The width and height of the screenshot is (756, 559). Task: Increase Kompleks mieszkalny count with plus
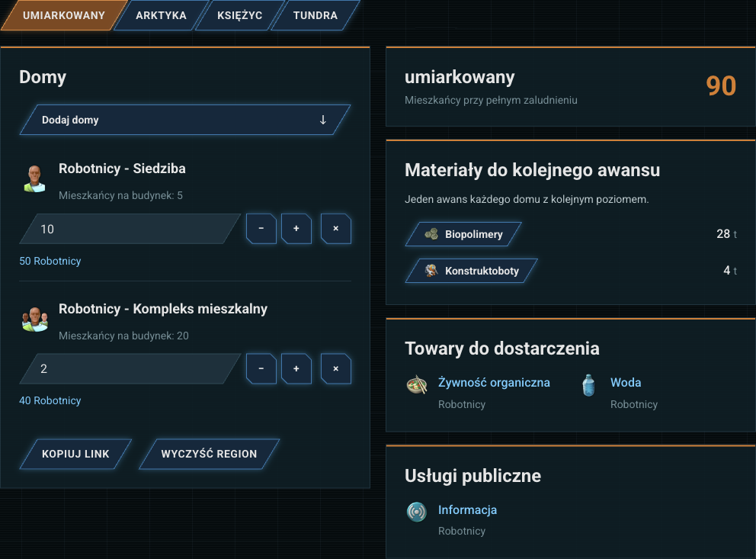coord(296,368)
